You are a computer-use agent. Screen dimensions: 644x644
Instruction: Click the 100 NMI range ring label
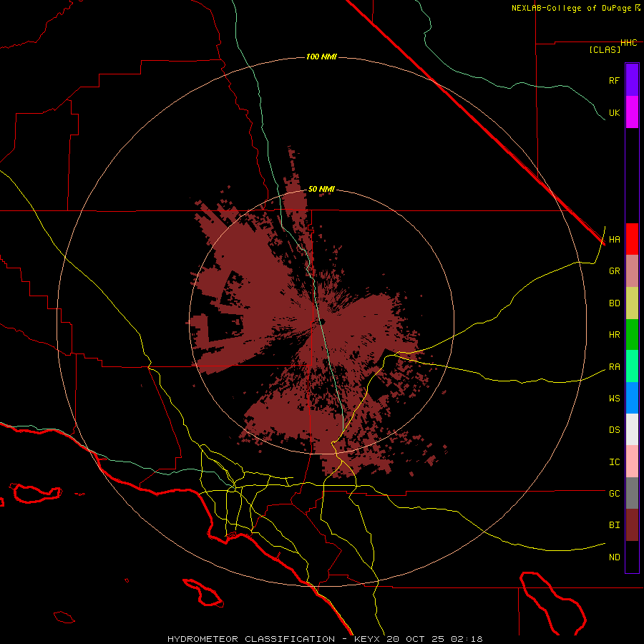(321, 57)
